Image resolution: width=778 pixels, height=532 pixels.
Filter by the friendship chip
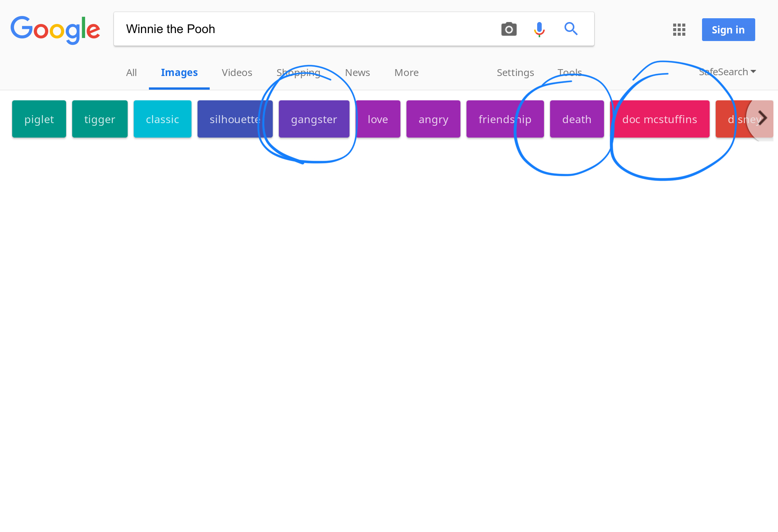(505, 119)
